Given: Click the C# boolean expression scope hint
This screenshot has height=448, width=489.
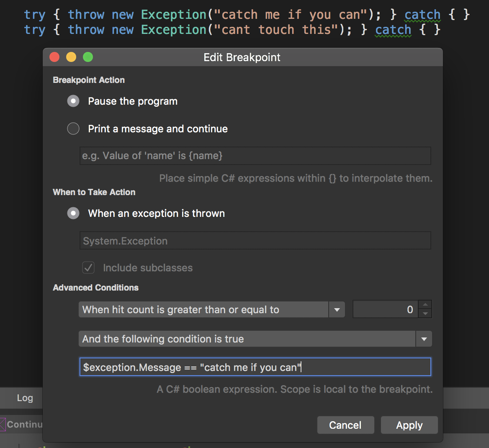Looking at the screenshot, I should tap(295, 389).
